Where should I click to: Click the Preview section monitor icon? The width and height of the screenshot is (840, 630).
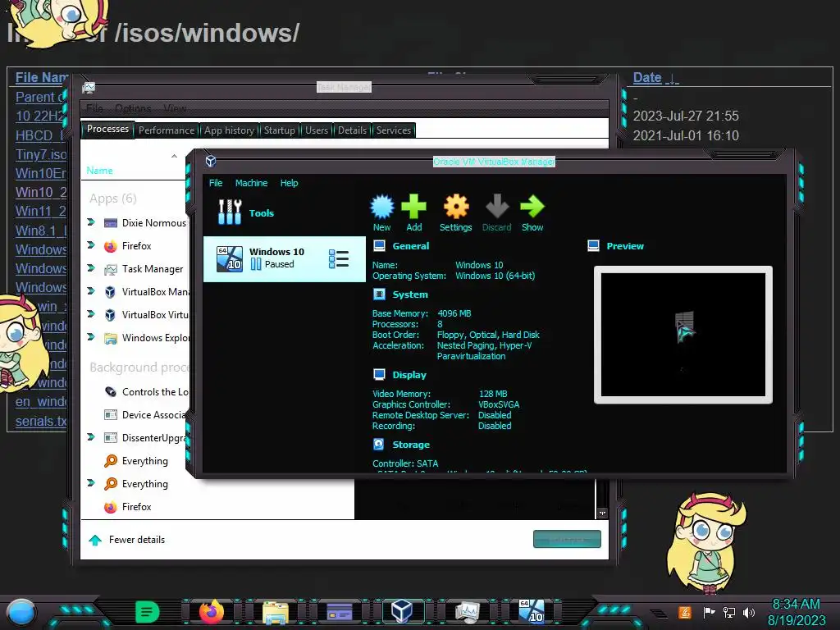[x=594, y=246]
